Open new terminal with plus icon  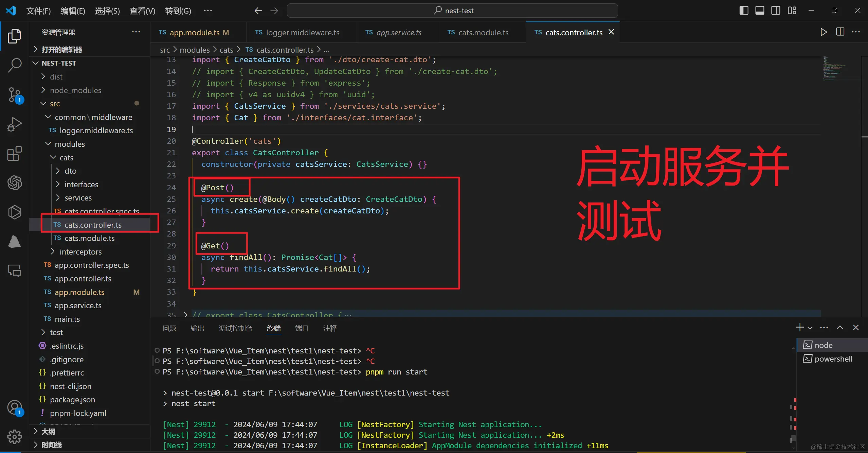800,327
